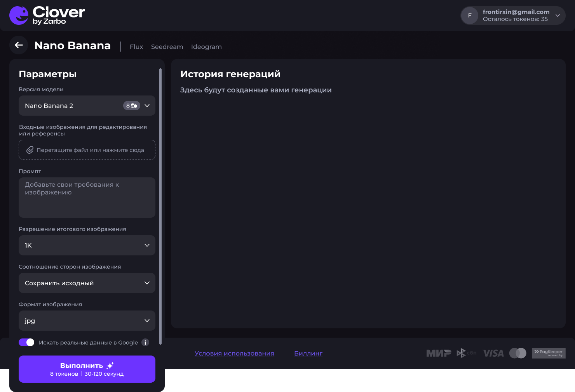The width and height of the screenshot is (575, 392).
Task: Click the 'Формат изображения' label
Action: coord(50,304)
